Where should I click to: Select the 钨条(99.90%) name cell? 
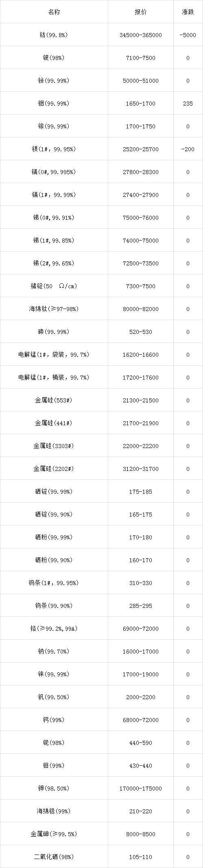pos(54,605)
